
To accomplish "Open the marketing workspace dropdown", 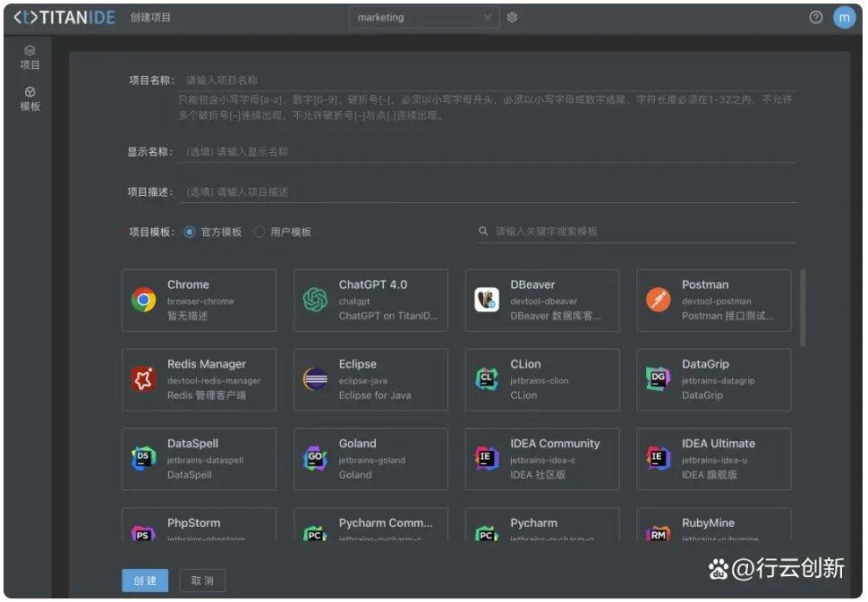I will (423, 16).
